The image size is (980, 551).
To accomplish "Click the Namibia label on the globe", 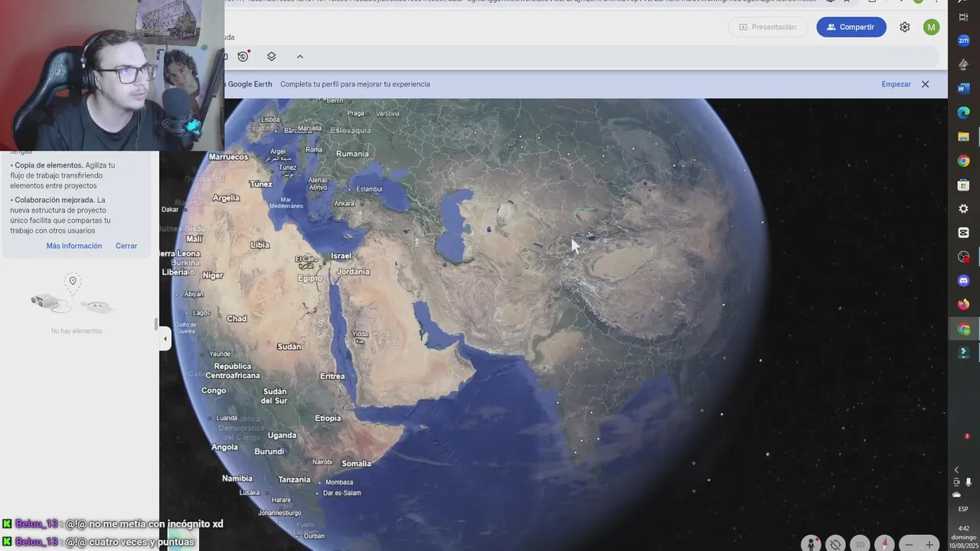I will [x=237, y=478].
